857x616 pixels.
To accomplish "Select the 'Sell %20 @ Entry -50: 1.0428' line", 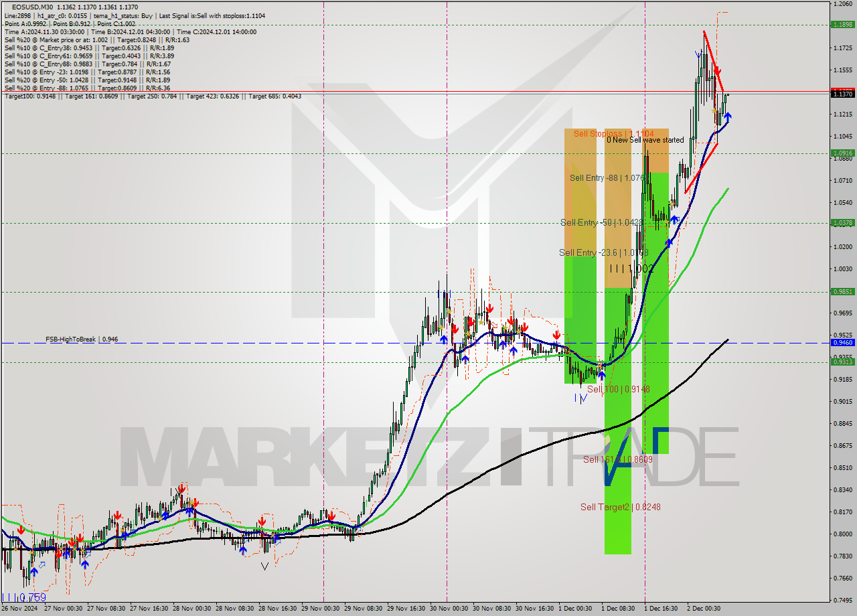I will (87, 80).
